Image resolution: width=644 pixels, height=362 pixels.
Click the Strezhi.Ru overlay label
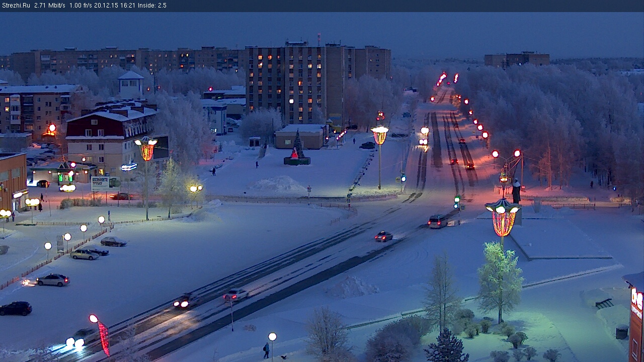coord(16,6)
